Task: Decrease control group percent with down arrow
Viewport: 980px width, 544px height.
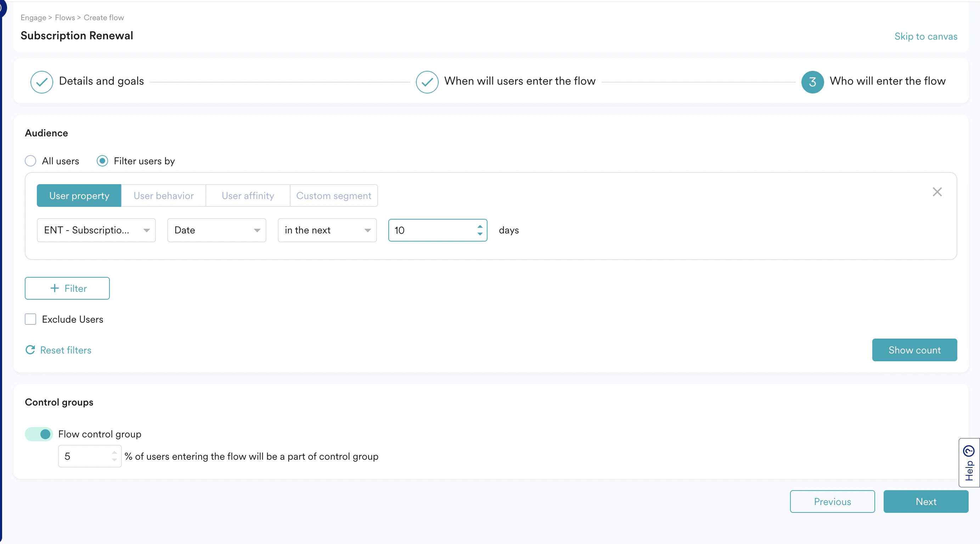Action: [114, 460]
